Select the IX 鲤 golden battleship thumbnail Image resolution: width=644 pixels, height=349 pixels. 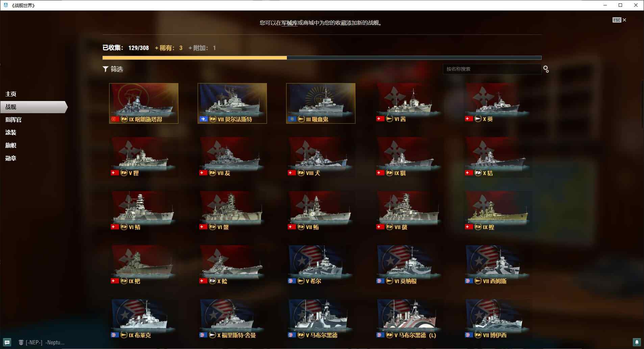(498, 211)
